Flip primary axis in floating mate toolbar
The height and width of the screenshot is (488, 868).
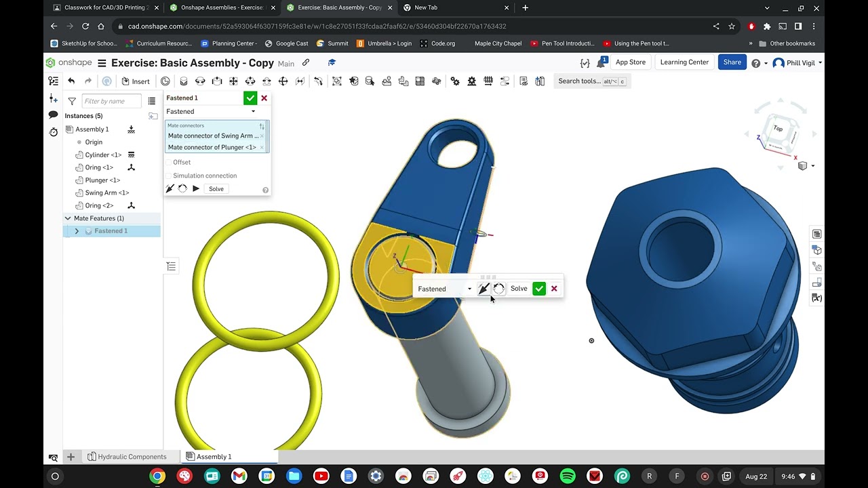pyautogui.click(x=484, y=289)
